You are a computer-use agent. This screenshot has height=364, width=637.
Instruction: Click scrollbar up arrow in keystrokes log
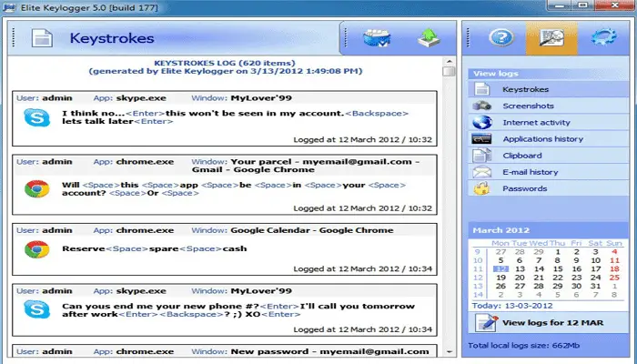coord(449,61)
